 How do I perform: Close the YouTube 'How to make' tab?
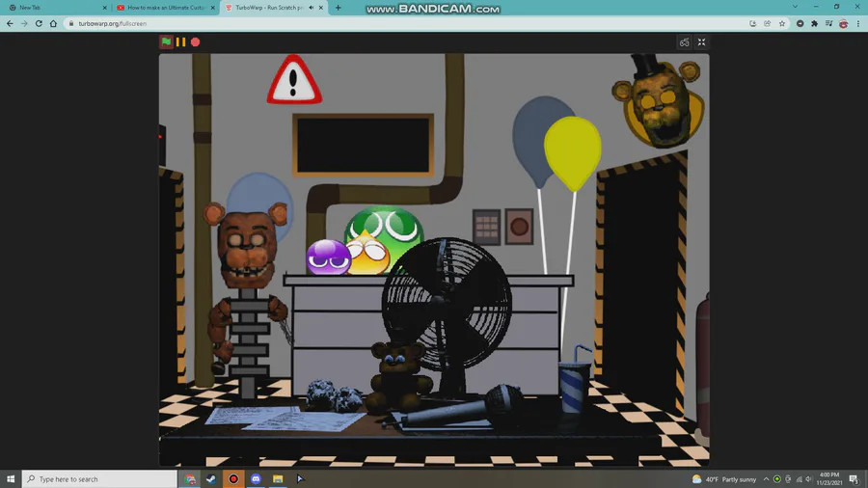tap(212, 8)
